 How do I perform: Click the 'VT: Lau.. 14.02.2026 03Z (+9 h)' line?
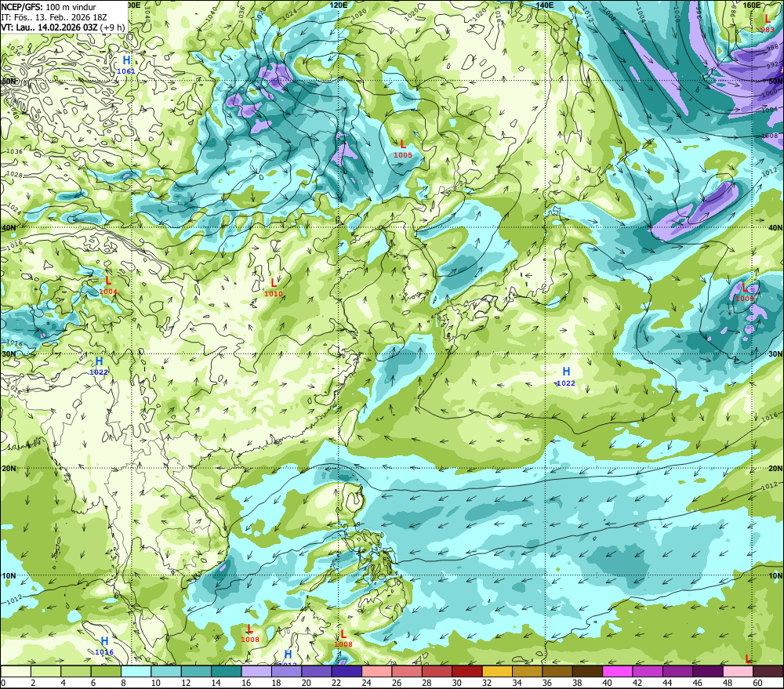(x=63, y=27)
